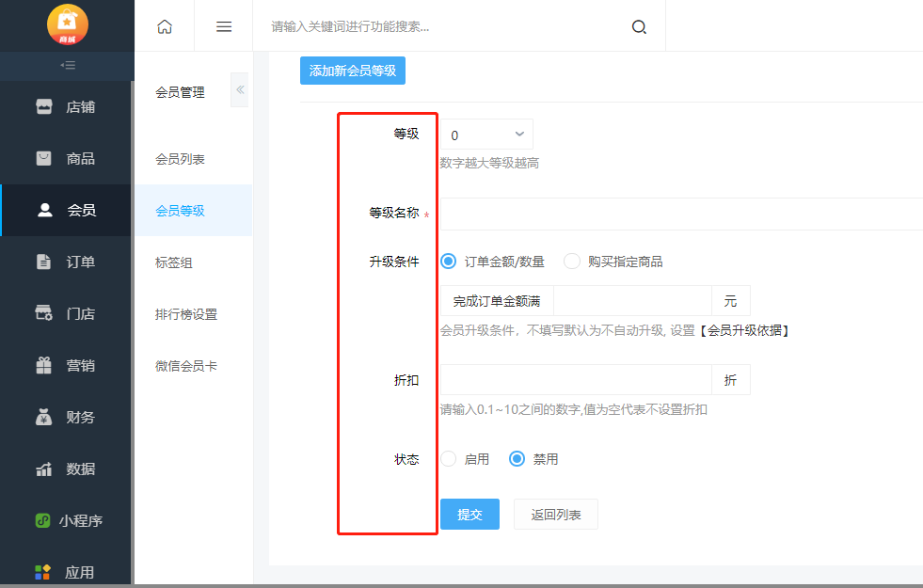923x588 pixels.
Task: Click the 返回列表 button
Action: click(556, 515)
